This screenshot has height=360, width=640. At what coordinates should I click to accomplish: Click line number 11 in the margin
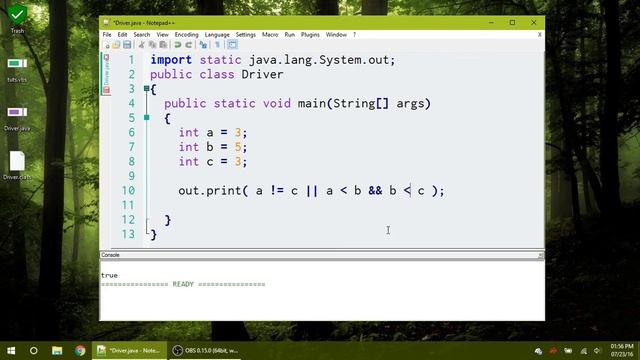point(128,205)
